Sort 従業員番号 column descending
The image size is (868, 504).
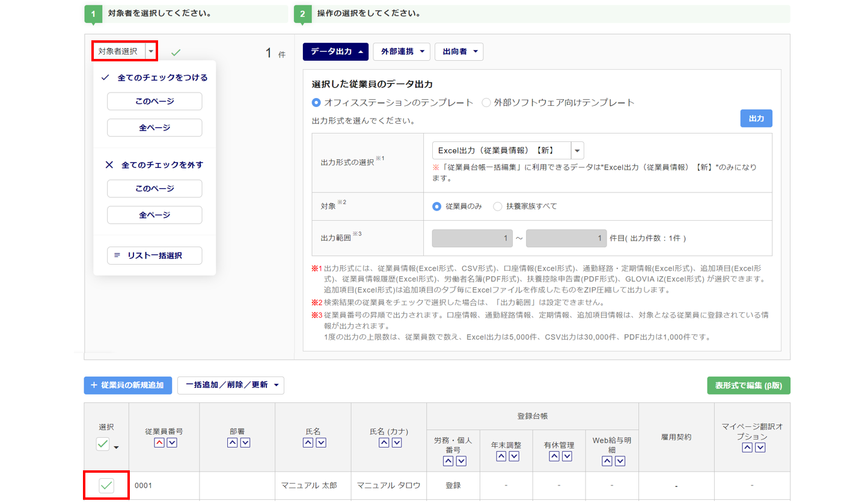coord(171,443)
